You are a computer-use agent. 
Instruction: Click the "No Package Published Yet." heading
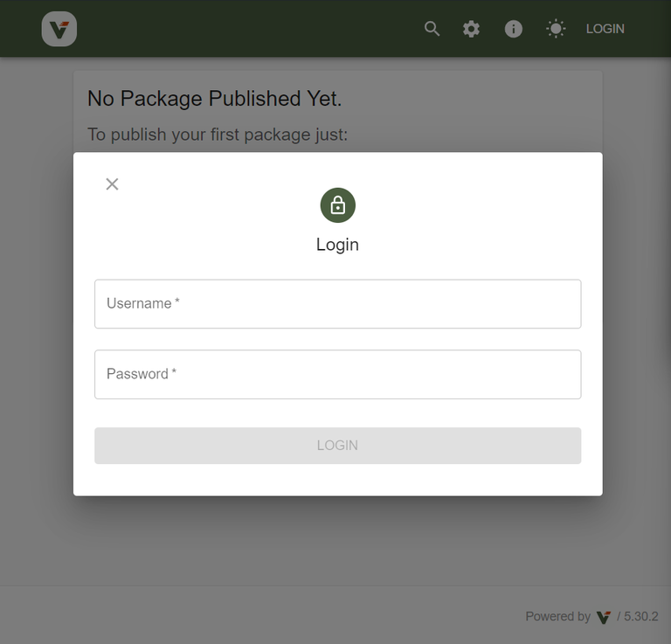pyautogui.click(x=215, y=99)
